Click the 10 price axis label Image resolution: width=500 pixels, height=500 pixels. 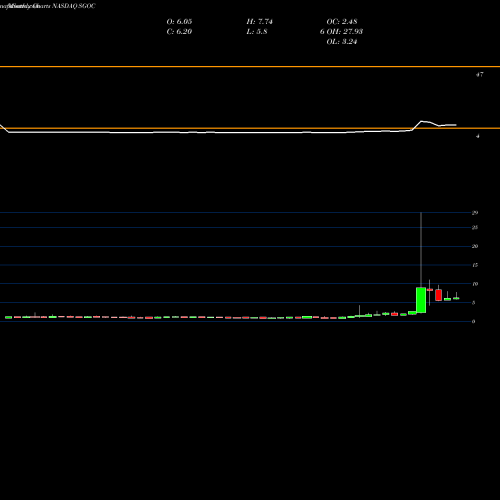[x=475, y=284]
